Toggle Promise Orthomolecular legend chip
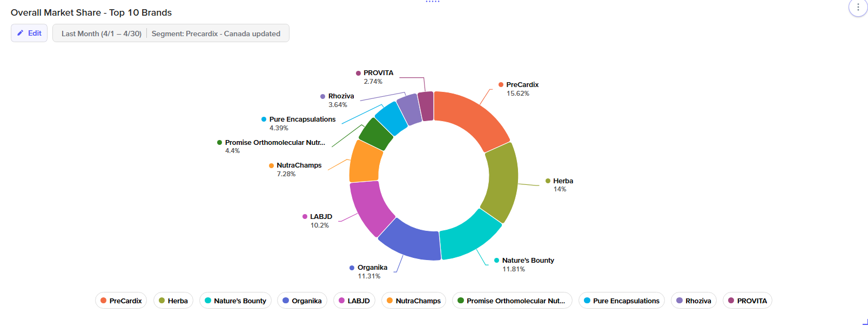Screen dimensions: 868x326 click(512, 301)
